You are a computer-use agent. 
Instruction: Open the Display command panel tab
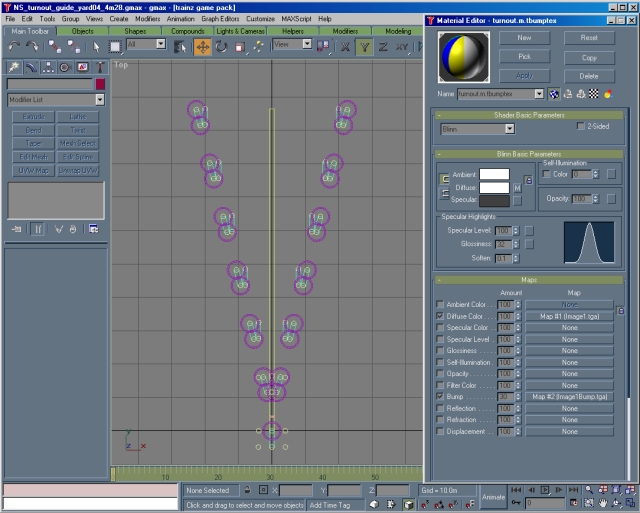tap(82, 67)
